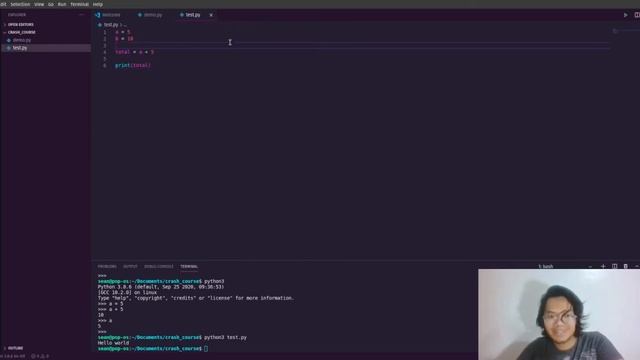Open the Problems panel tab

click(107, 267)
